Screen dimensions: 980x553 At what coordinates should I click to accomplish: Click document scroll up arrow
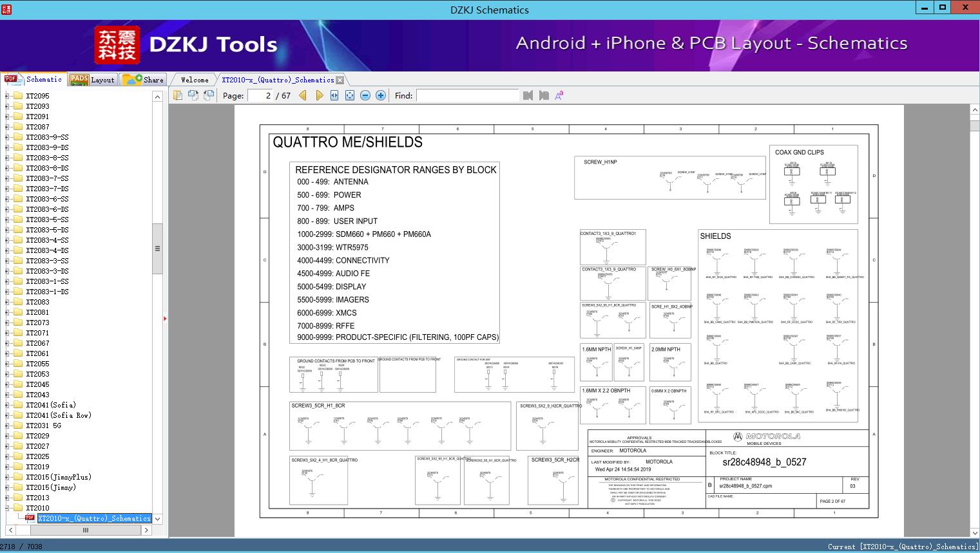tap(975, 110)
